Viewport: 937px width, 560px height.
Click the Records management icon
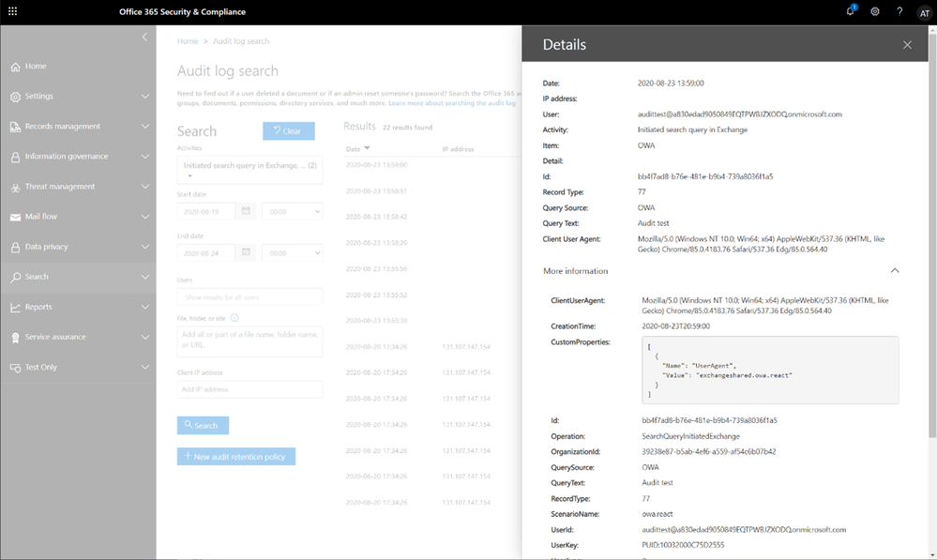pyautogui.click(x=16, y=127)
